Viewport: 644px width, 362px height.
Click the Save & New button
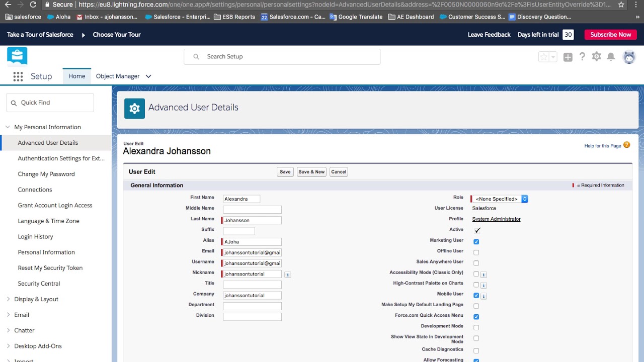(311, 172)
